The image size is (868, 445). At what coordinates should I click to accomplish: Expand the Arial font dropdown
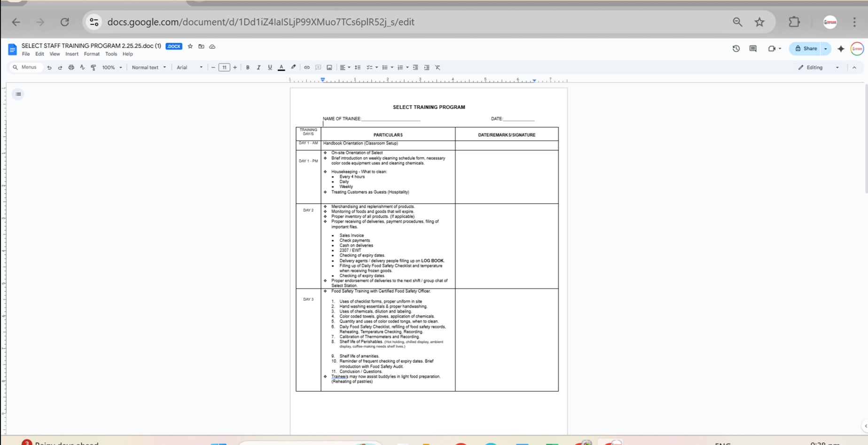click(x=189, y=68)
